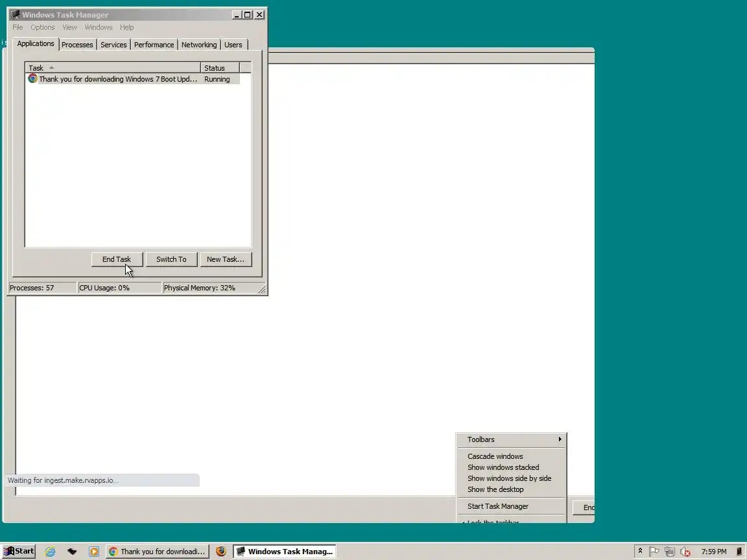Open the Action Center flag tray icon
This screenshot has width=747, height=560.
tap(654, 552)
